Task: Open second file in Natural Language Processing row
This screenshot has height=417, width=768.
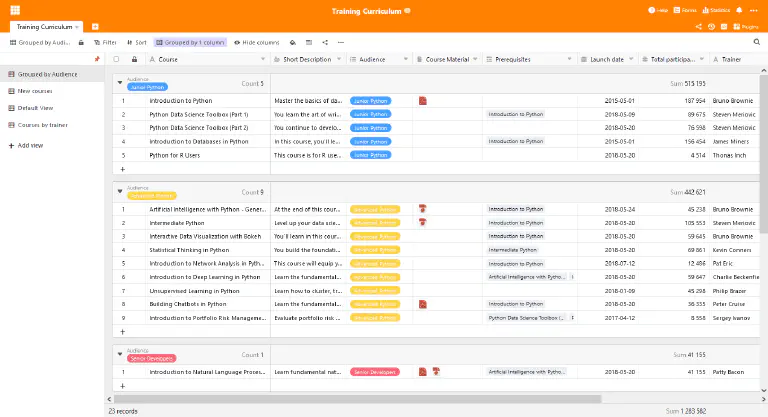Action: [x=436, y=372]
